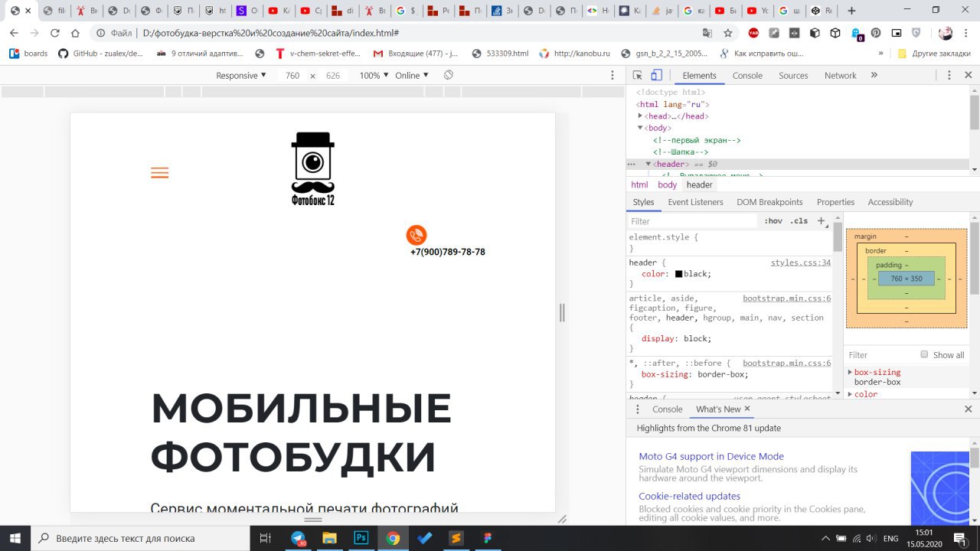Click the browser home icon
This screenshot has width=980, height=551.
pyautogui.click(x=75, y=33)
